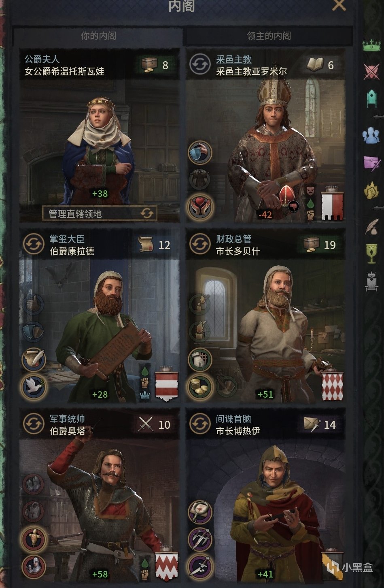Open the court characters sidebar icon
The image size is (384, 588).
tap(371, 135)
